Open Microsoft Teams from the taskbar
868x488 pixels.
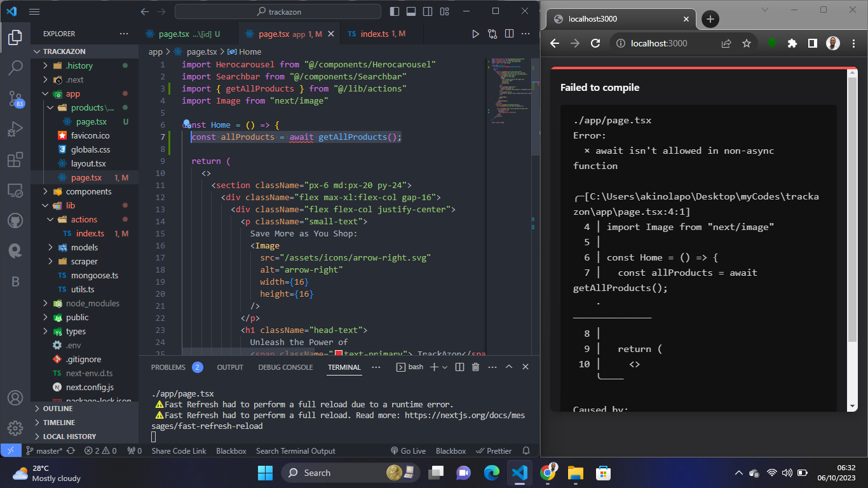click(463, 473)
